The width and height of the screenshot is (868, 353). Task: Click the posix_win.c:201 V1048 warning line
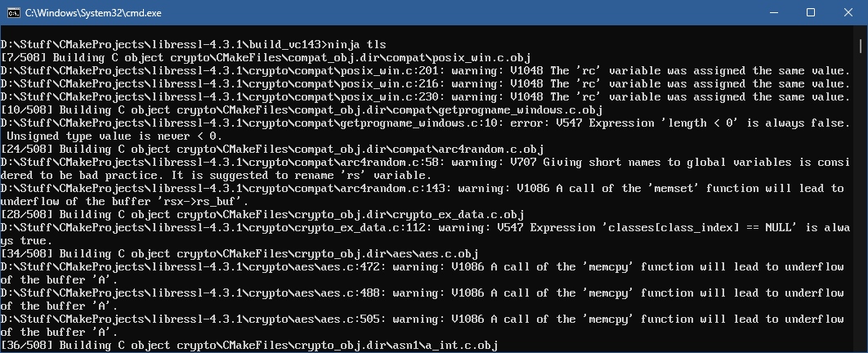pyautogui.click(x=424, y=70)
